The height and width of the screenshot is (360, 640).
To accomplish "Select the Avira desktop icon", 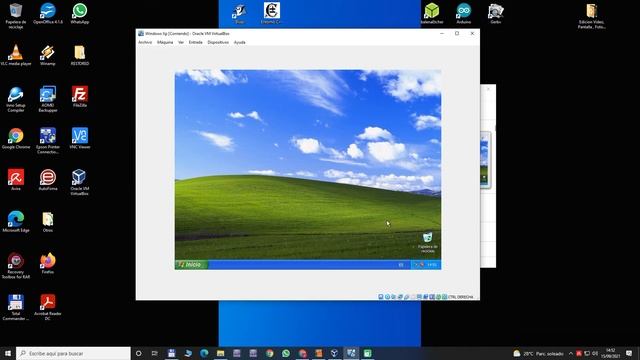I will click(x=16, y=180).
